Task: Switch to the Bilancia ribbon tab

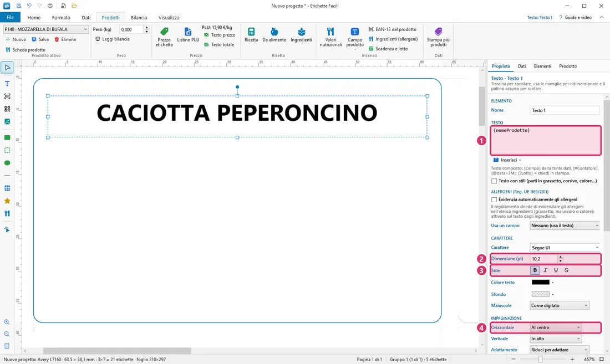Action: click(x=139, y=18)
